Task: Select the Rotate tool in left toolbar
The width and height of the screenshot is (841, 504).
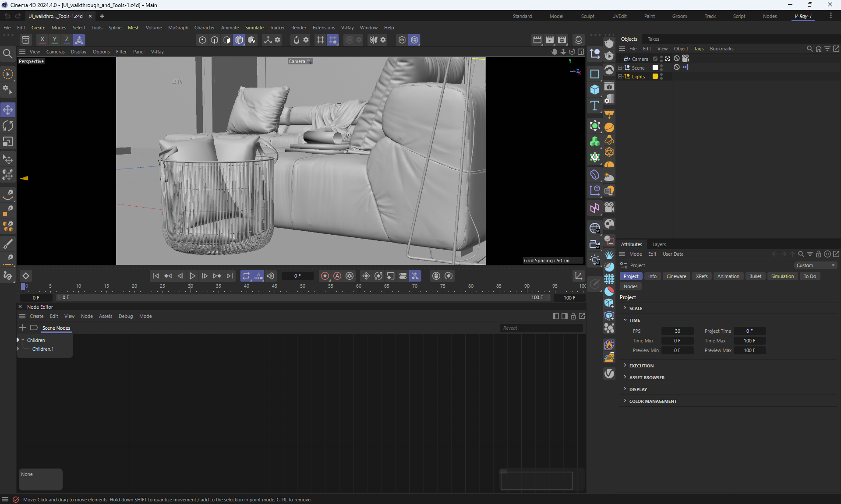Action: click(8, 126)
